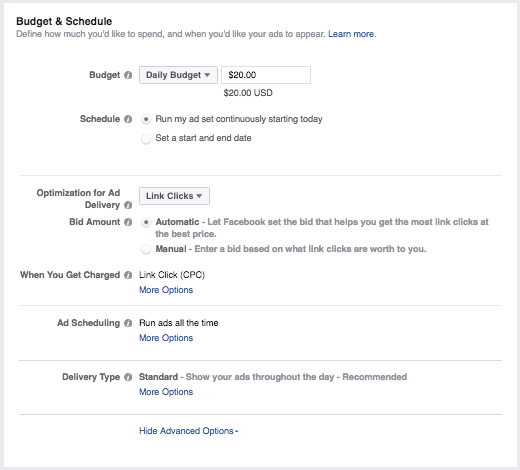Open the Daily Budget dropdown
This screenshot has height=470, width=520.
coord(178,75)
